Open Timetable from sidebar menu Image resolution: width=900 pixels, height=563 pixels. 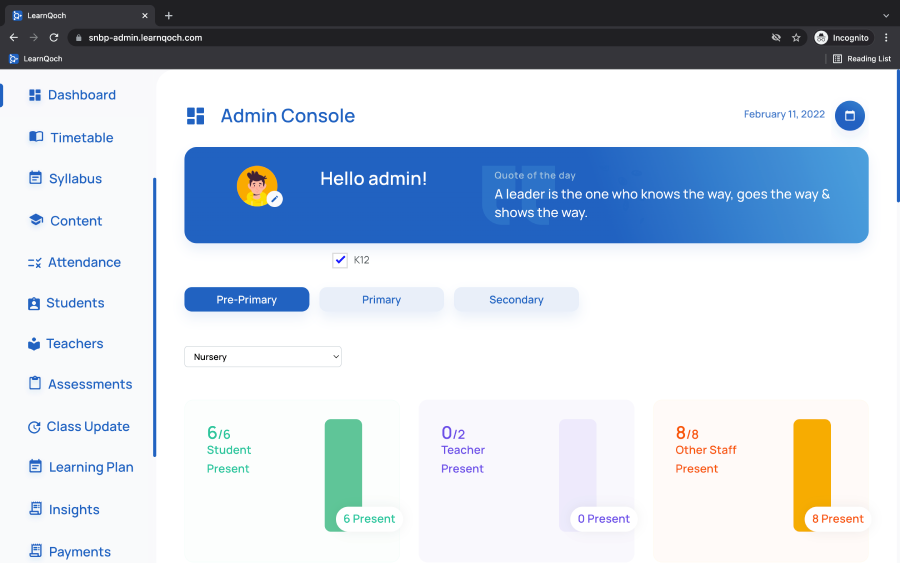pos(82,138)
